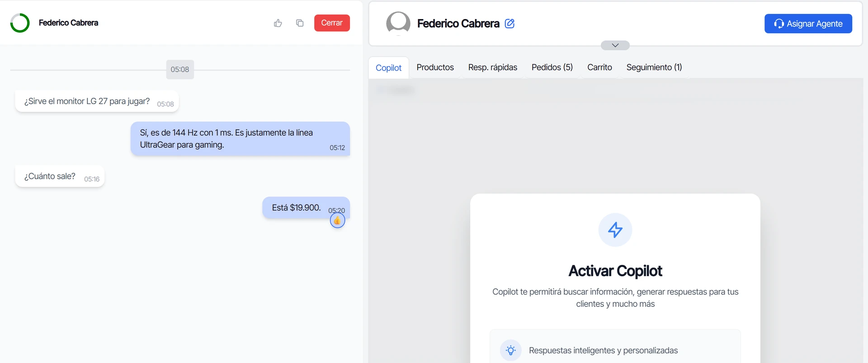This screenshot has height=363, width=868.
Task: Open the Pedidos (5) tab
Action: pyautogui.click(x=552, y=67)
